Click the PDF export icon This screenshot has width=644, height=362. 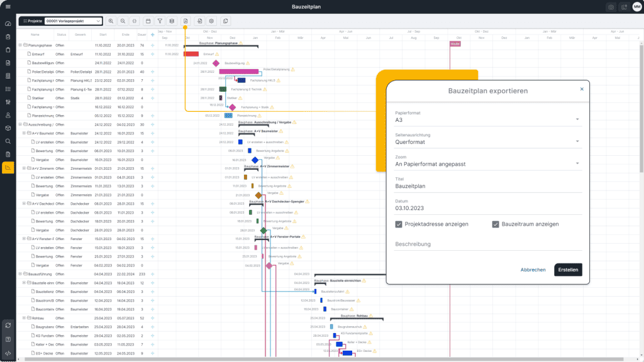tap(186, 21)
